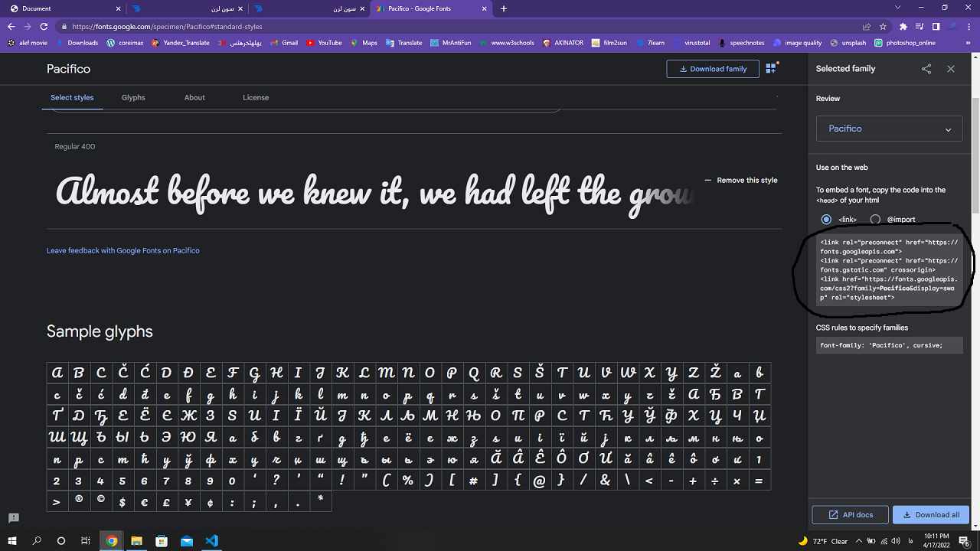Select the @import embed radio option
This screenshot has height=551, width=980.
(x=875, y=220)
